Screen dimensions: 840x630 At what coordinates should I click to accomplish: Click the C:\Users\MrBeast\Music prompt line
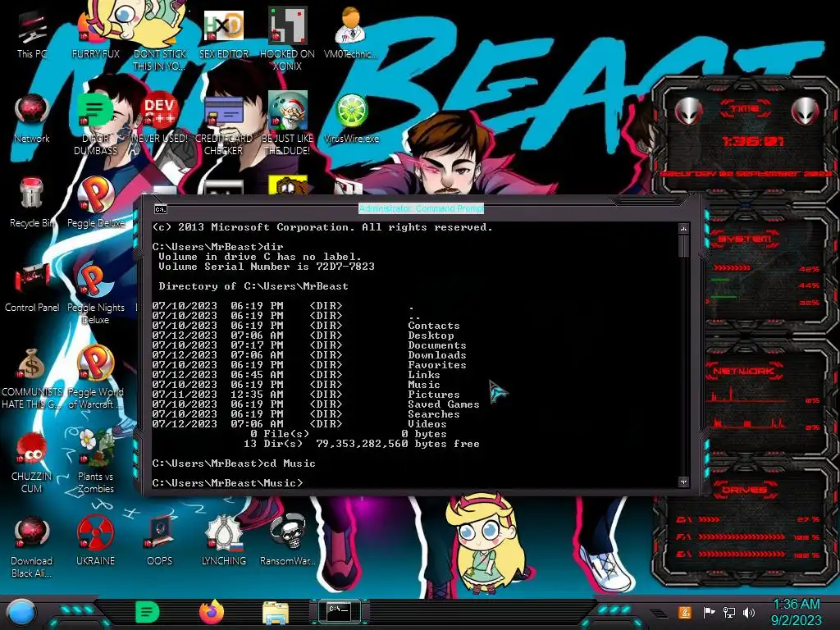click(227, 483)
